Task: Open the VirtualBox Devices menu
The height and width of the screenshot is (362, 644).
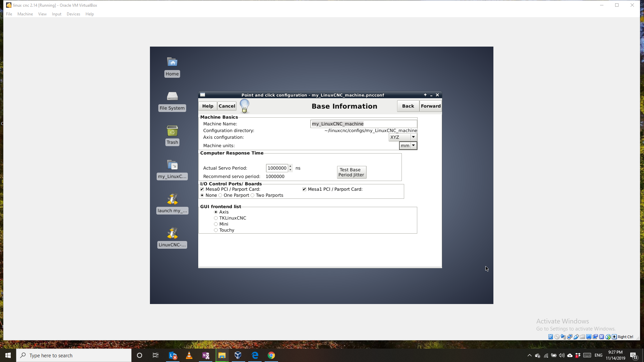Action: point(73,14)
